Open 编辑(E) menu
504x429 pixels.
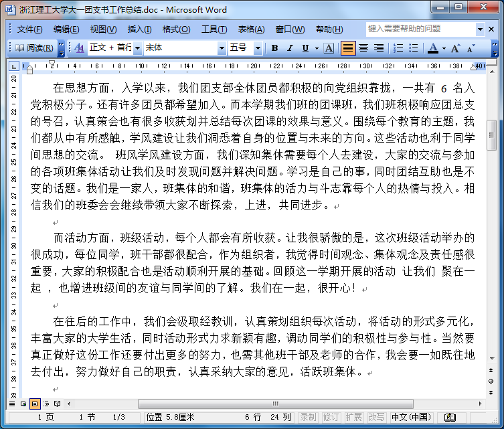click(66, 29)
